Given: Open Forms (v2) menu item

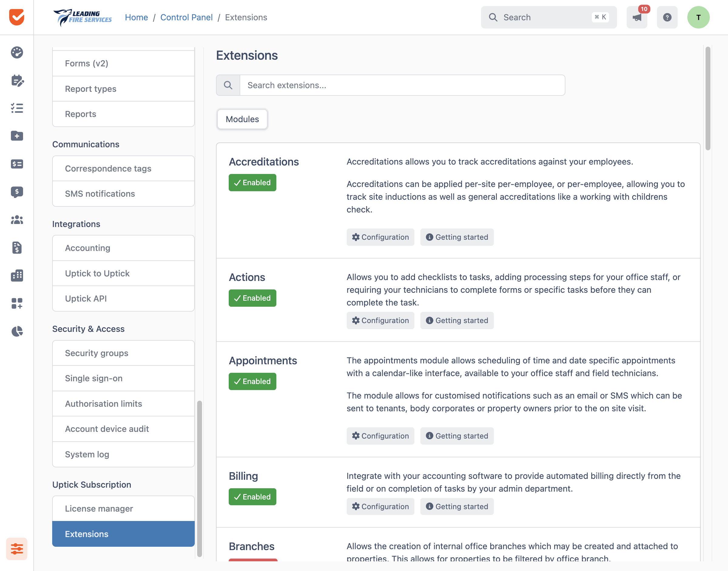Looking at the screenshot, I should pos(123,64).
